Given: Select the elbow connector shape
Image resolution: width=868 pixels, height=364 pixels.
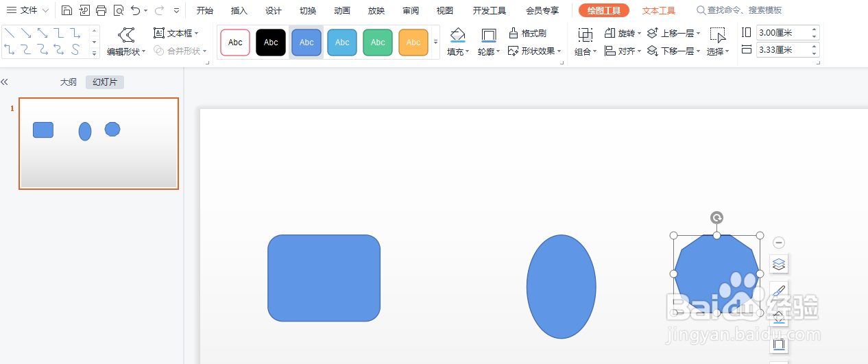Looking at the screenshot, I should pyautogui.click(x=59, y=33).
